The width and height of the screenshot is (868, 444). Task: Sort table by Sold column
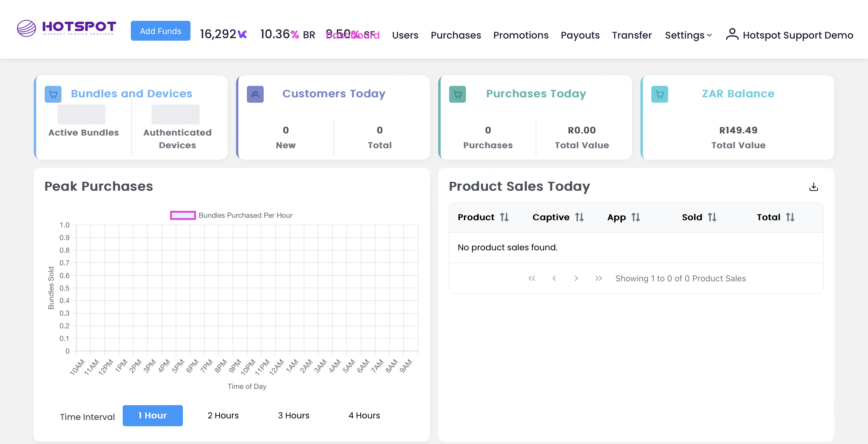712,217
